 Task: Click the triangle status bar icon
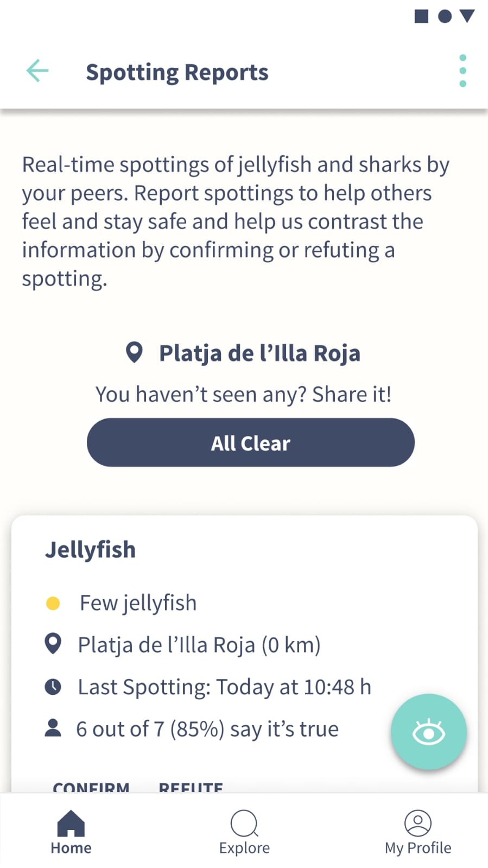click(467, 16)
